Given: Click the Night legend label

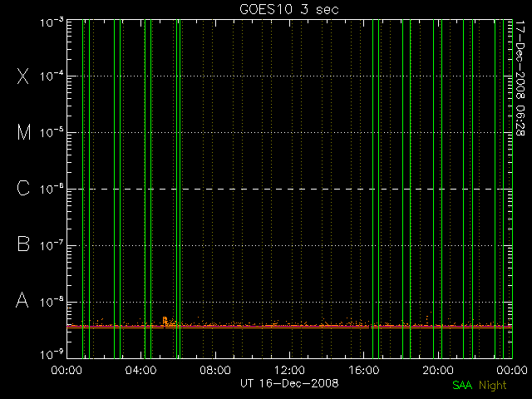Looking at the screenshot, I should [x=493, y=386].
